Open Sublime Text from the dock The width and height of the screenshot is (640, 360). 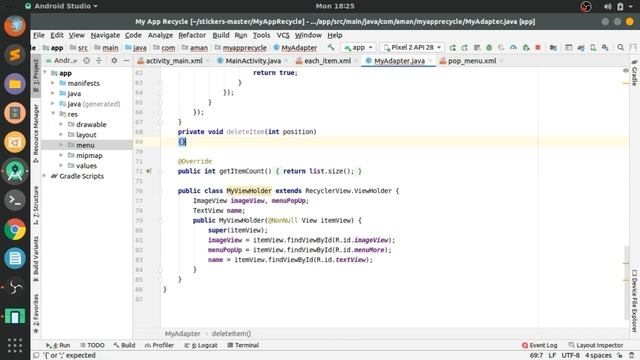click(15, 55)
